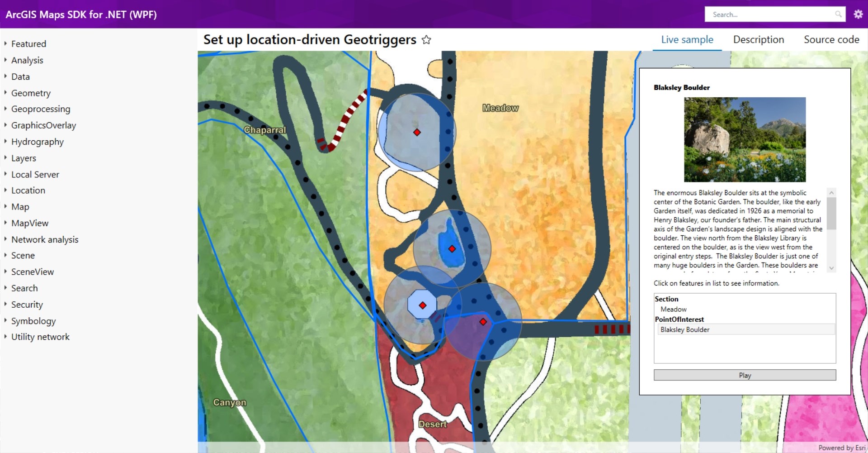Select Scene in the category tree
868x453 pixels.
(x=23, y=256)
